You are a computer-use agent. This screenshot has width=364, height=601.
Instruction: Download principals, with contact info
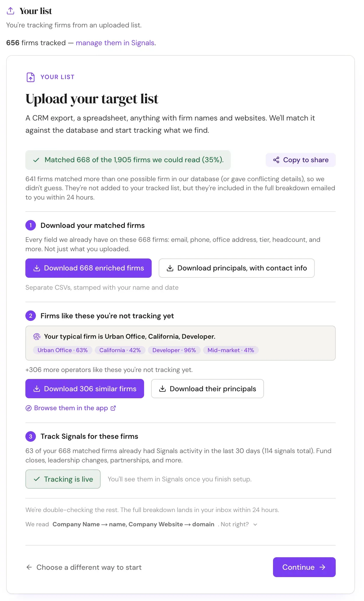(x=237, y=268)
